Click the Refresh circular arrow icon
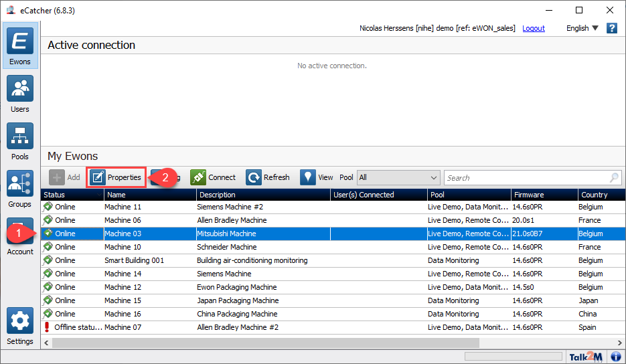 point(254,177)
